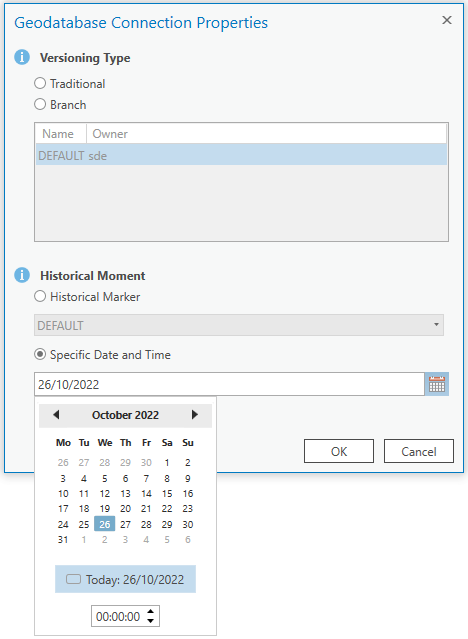This screenshot has width=468, height=639.
Task: Select the Traditional radio button
Action: pos(40,83)
